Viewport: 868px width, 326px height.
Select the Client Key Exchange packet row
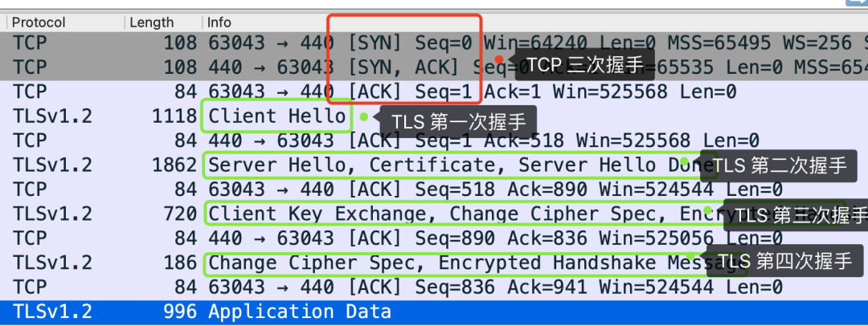click(402, 214)
